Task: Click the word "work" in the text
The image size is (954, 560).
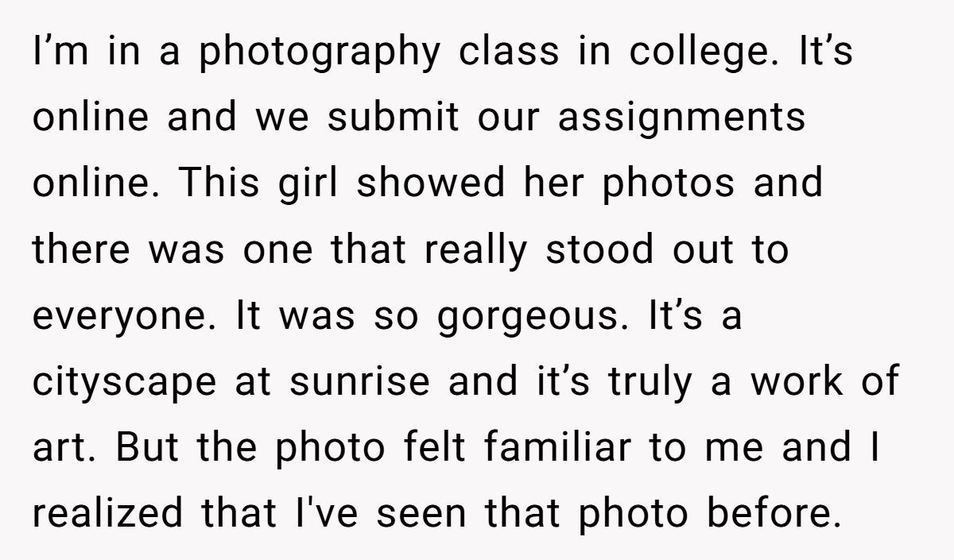Action: pyautogui.click(x=792, y=381)
